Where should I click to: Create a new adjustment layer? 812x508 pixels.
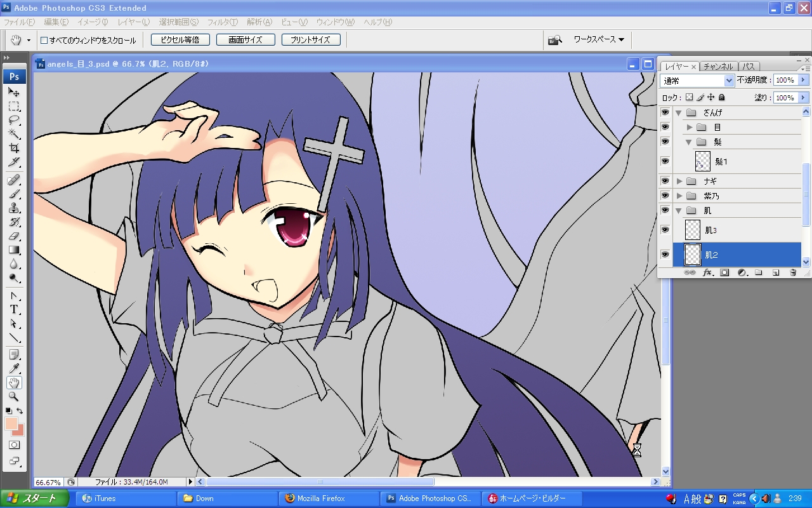[742, 272]
